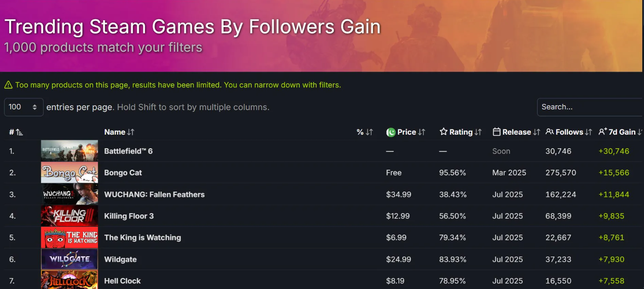Viewport: 644px width, 289px height.
Task: Click the calendar icon beside Release
Action: [x=497, y=132]
